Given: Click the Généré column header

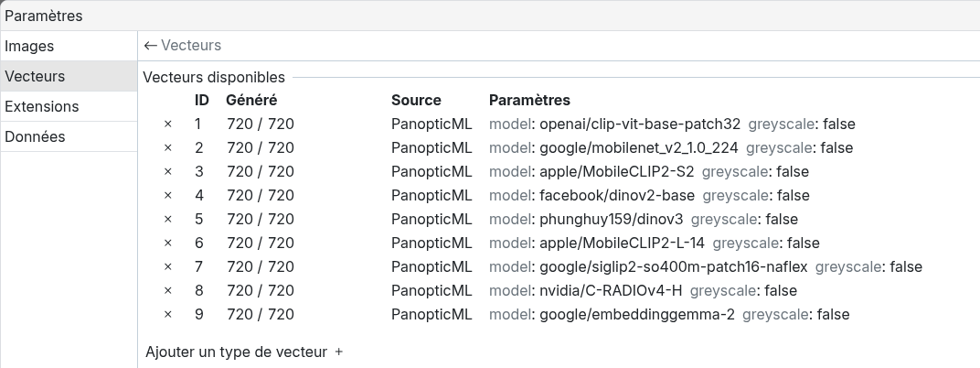Looking at the screenshot, I should pyautogui.click(x=251, y=100).
